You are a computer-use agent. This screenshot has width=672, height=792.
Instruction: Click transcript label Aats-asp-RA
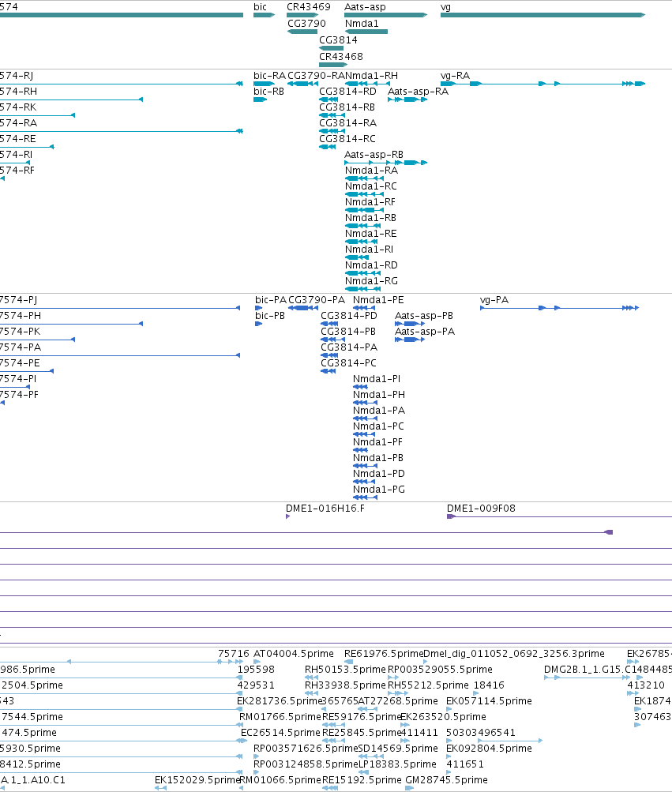click(419, 92)
